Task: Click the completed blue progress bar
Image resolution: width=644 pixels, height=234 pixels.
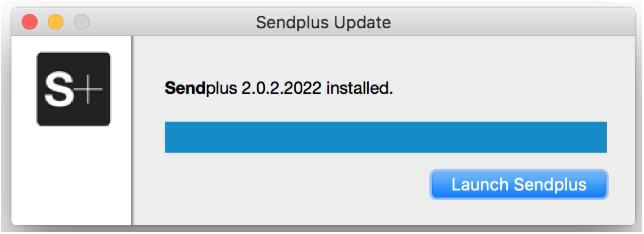Action: (x=385, y=137)
